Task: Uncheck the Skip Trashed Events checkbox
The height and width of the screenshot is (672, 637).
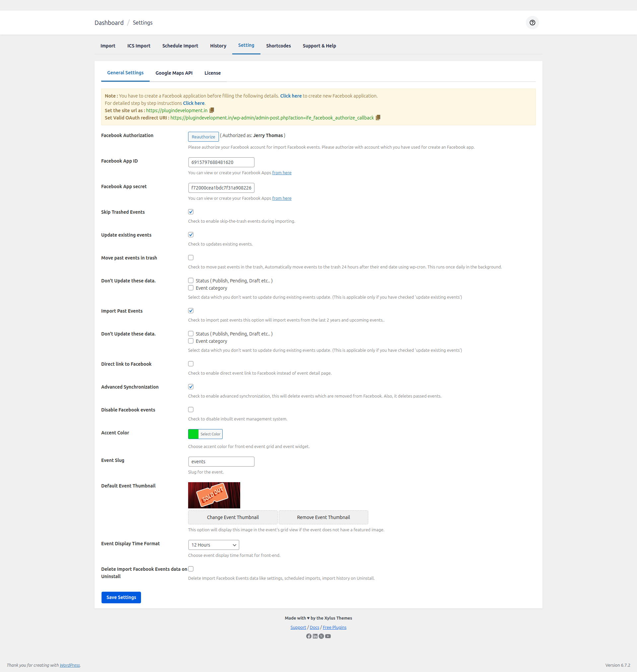Action: coord(191,212)
